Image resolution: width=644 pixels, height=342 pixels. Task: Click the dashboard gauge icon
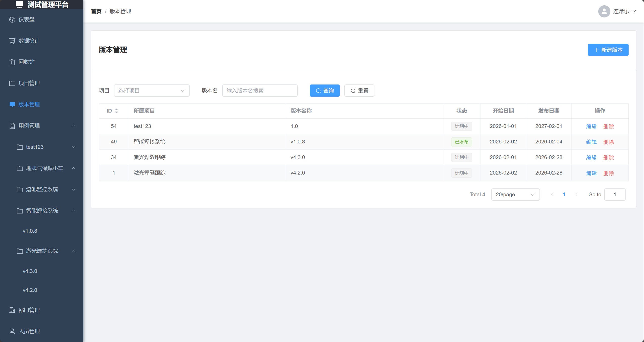coord(12,19)
